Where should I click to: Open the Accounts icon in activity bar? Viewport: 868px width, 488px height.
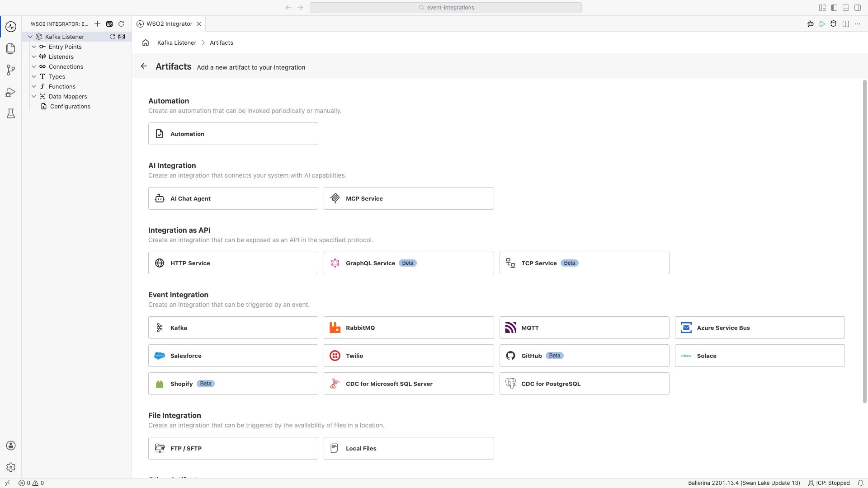point(11,446)
